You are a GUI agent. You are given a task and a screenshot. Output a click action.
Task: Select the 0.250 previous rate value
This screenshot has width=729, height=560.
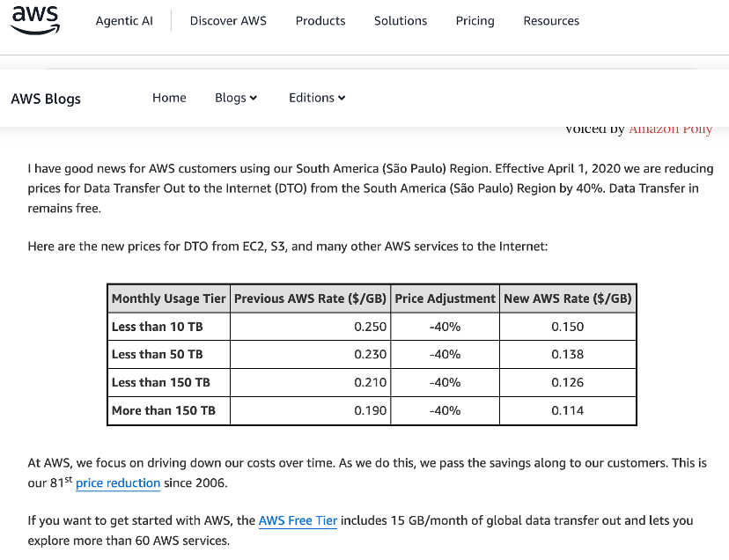click(x=370, y=327)
